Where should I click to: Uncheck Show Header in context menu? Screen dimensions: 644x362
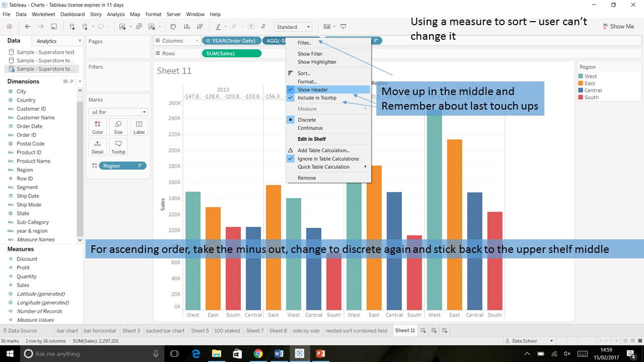click(312, 89)
